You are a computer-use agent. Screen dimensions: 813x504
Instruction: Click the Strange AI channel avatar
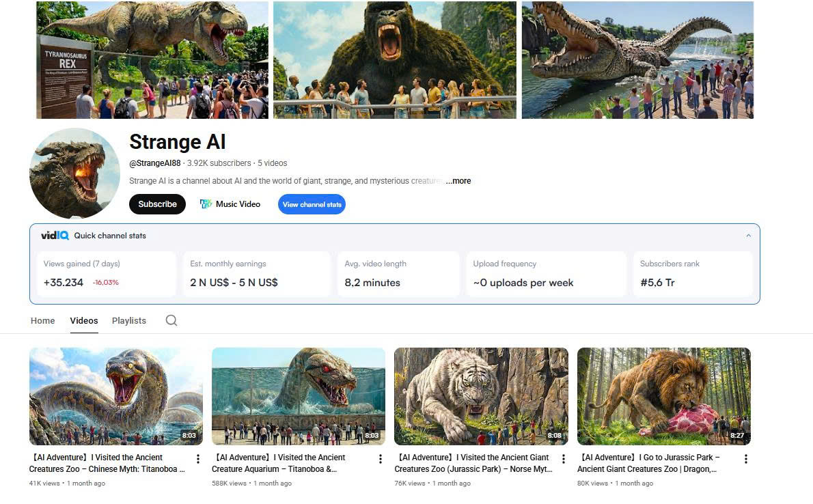(74, 173)
